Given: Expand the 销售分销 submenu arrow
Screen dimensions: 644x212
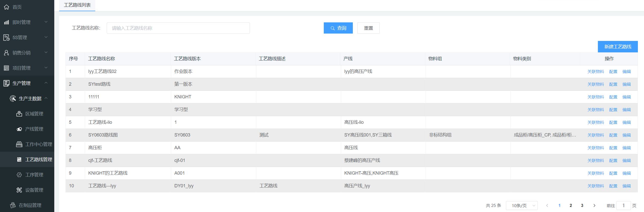Looking at the screenshot, I should click(x=46, y=53).
